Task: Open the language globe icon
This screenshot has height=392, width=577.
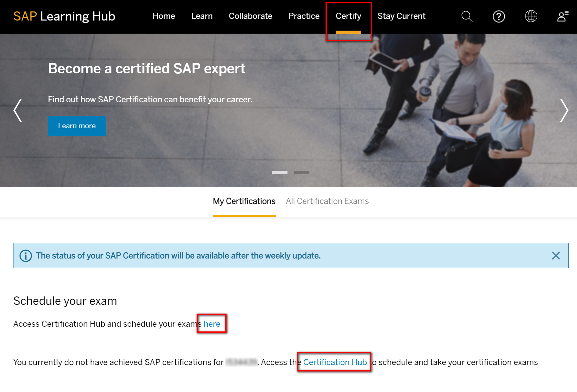Action: click(531, 16)
